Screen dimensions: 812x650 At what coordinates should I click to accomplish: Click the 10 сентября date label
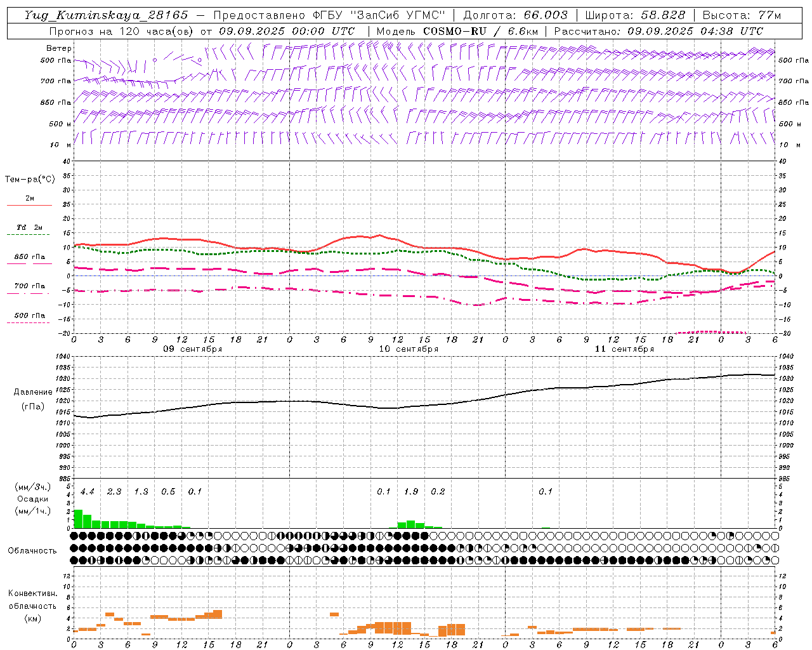coord(409,349)
